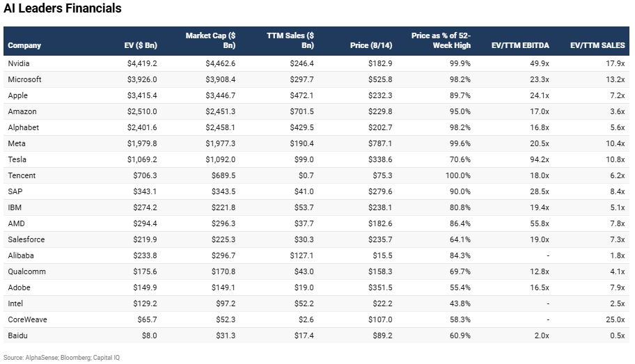Select Tesla's 94.2x EV/TTM EBITDA cell
Viewport: 635px width, 364px height.
(538, 159)
